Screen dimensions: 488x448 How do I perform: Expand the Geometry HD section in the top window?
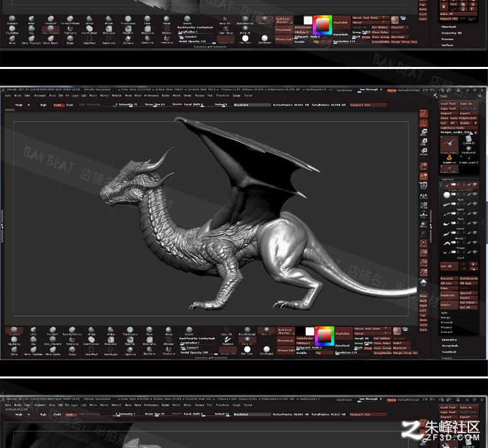(x=452, y=33)
